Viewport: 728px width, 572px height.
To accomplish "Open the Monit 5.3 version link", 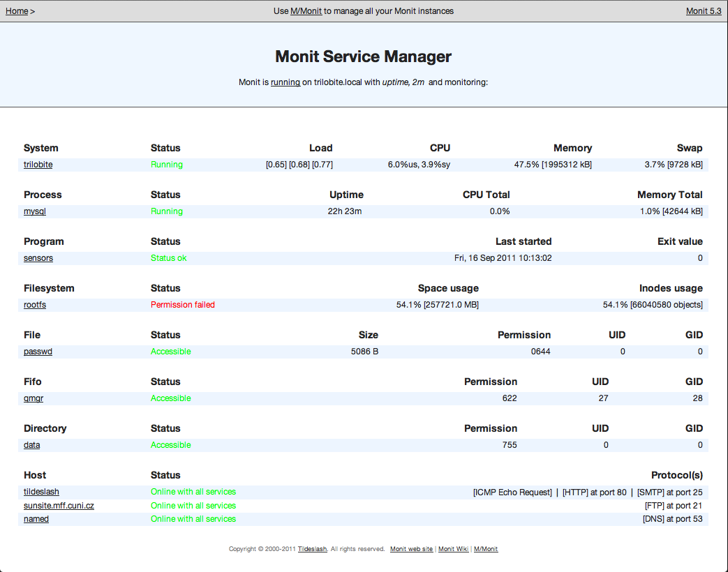I will (704, 11).
